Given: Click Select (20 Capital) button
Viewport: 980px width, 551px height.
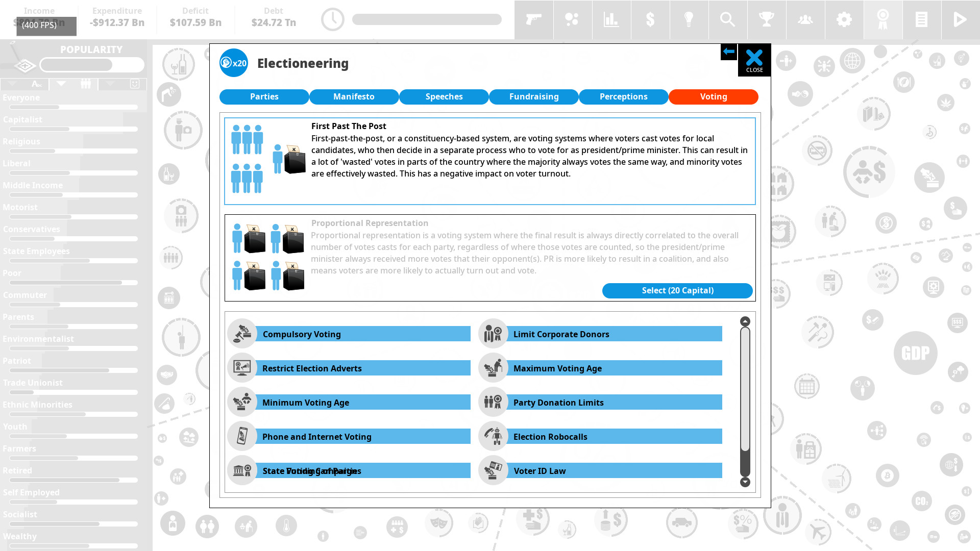Looking at the screenshot, I should [x=678, y=290].
